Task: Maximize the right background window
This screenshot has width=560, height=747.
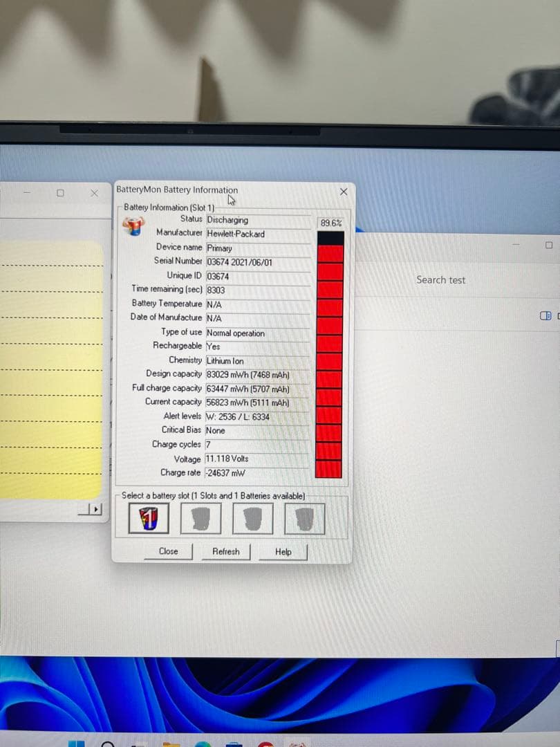Action: (549, 245)
